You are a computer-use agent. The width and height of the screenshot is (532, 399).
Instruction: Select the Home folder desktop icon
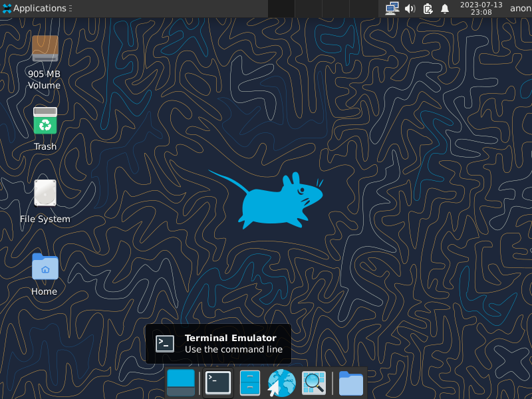point(45,267)
